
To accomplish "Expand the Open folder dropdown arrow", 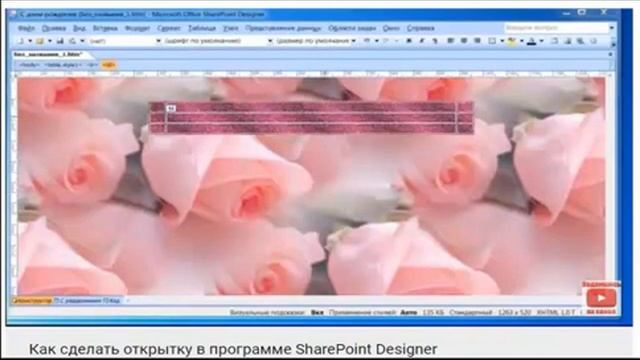I will pyautogui.click(x=49, y=41).
